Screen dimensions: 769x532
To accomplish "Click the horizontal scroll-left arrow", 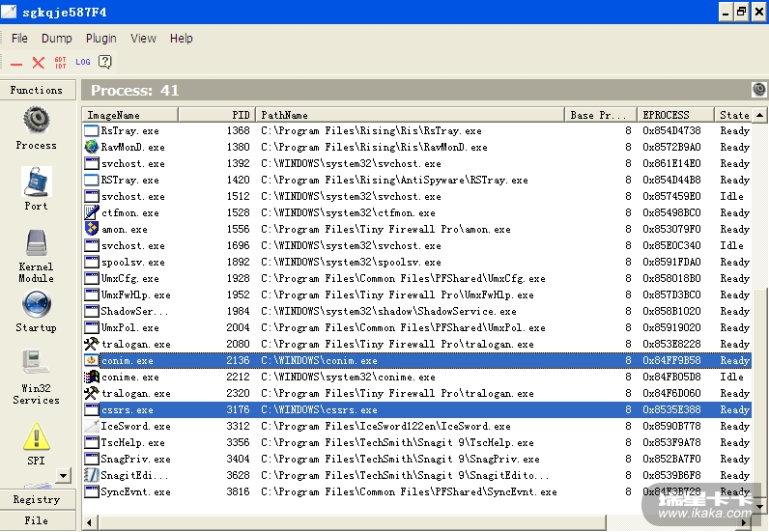I will [89, 522].
